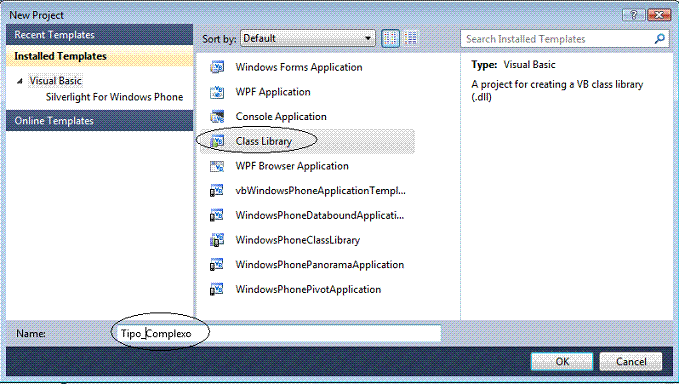Open the Sort by Default dropdown

(x=307, y=39)
